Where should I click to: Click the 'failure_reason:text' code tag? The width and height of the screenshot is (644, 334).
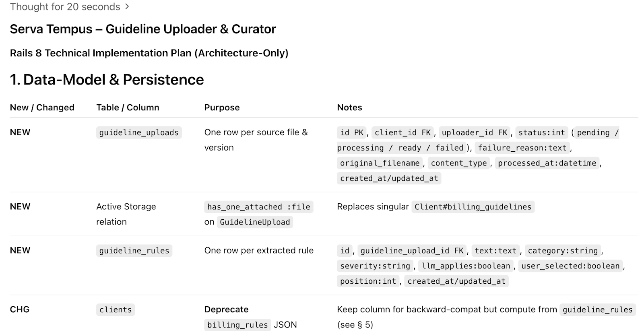pos(522,148)
